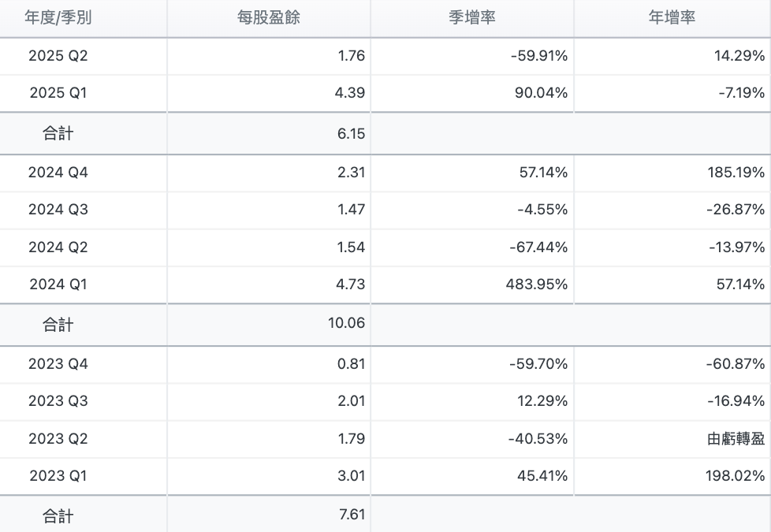Click the 6.15 total EPS value
The height and width of the screenshot is (532, 771).
pos(351,134)
